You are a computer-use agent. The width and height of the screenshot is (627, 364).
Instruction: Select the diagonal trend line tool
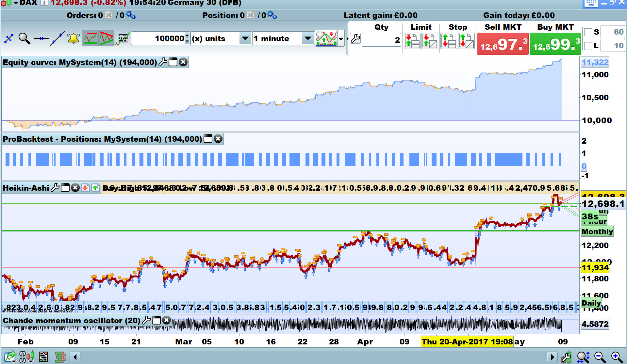(x=57, y=39)
